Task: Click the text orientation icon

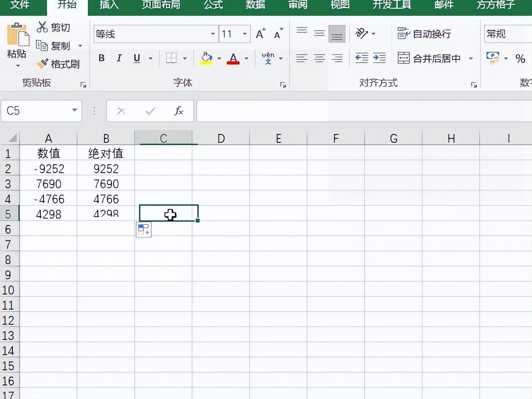Action: coord(362,33)
